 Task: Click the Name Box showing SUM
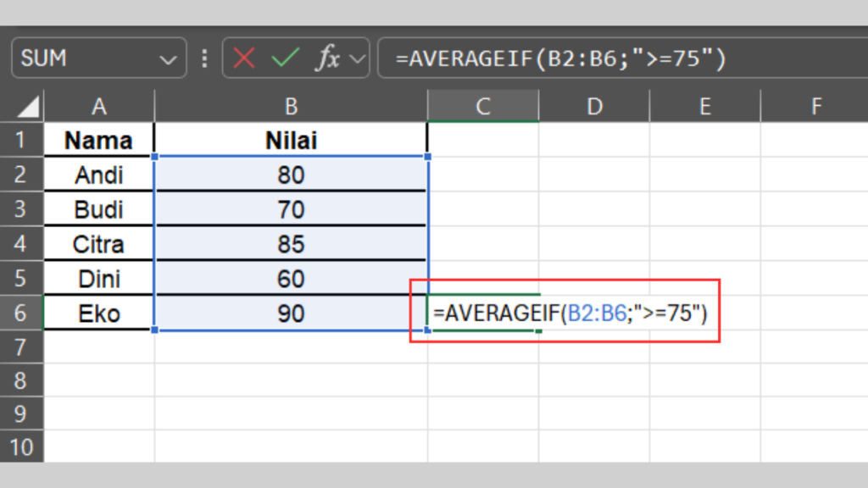click(85, 58)
